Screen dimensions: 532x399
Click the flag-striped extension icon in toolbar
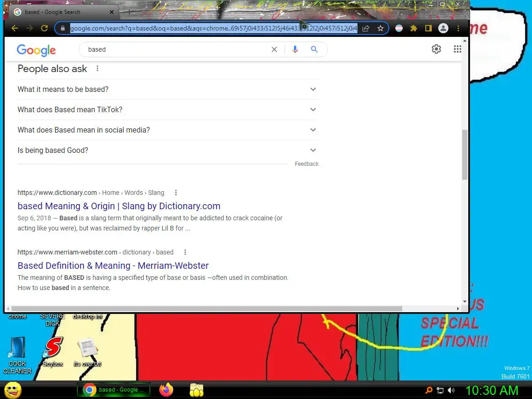pos(399,29)
